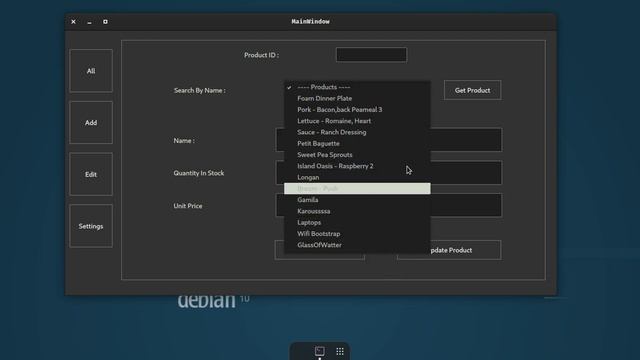Select Karoussssa product entry

(x=357, y=211)
